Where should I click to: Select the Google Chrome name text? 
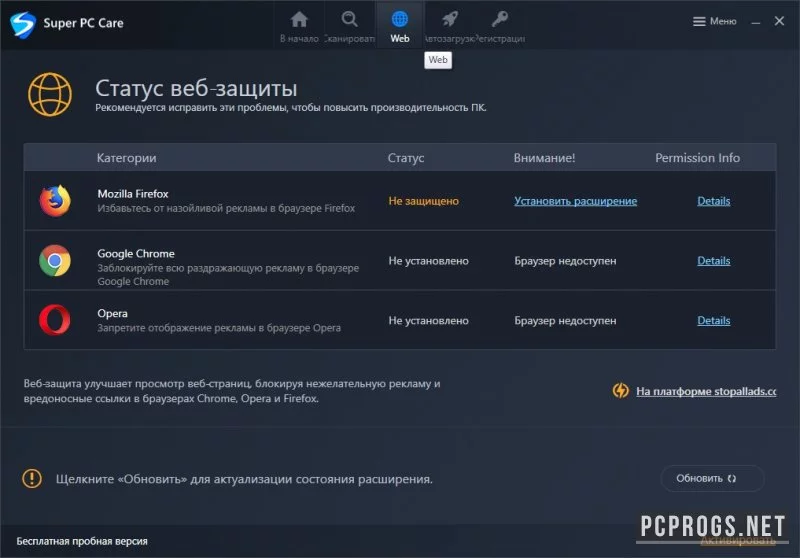[136, 253]
